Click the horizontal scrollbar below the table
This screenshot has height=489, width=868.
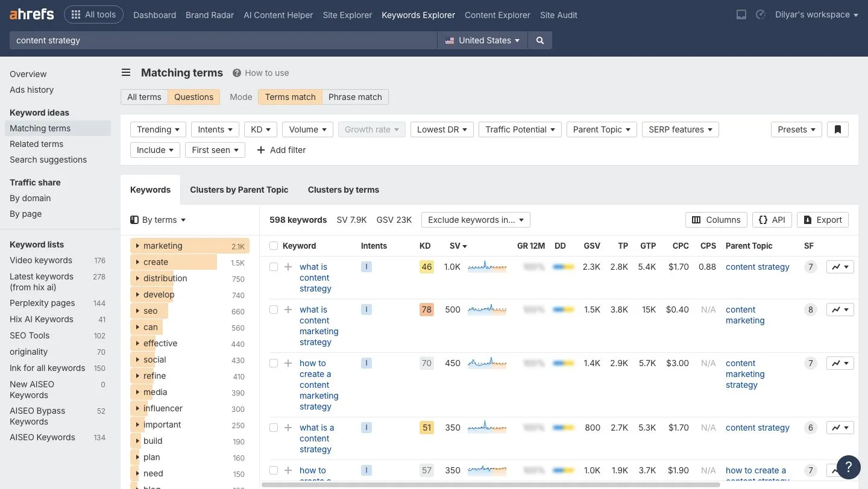pyautogui.click(x=491, y=484)
